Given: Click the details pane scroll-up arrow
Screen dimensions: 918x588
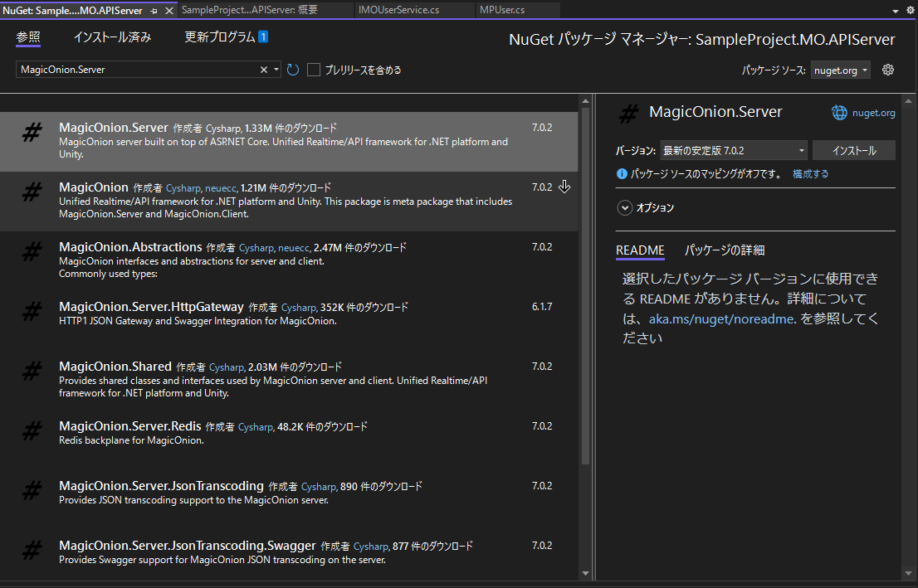Looking at the screenshot, I should click(909, 101).
